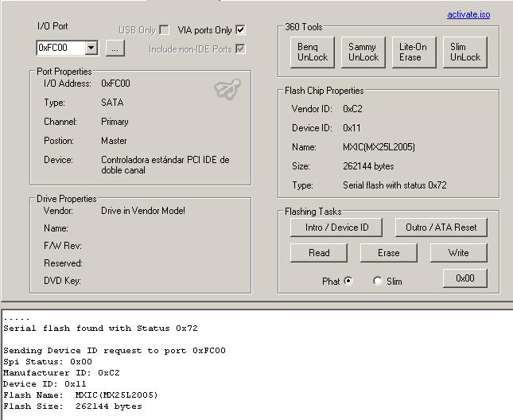The height and width of the screenshot is (420, 513).
Task: Click the 'Master' position value
Action: point(114,141)
